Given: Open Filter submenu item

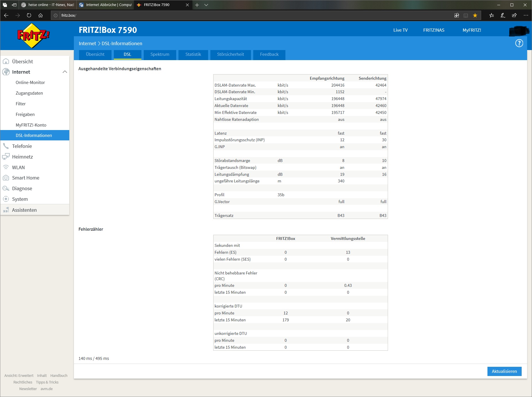Looking at the screenshot, I should click(x=21, y=104).
